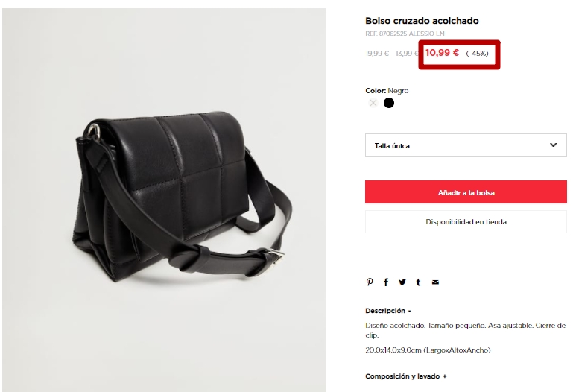Viewport: 576px width, 392px height.
Task: Click the size dropdown chevron arrow
Action: click(x=553, y=145)
